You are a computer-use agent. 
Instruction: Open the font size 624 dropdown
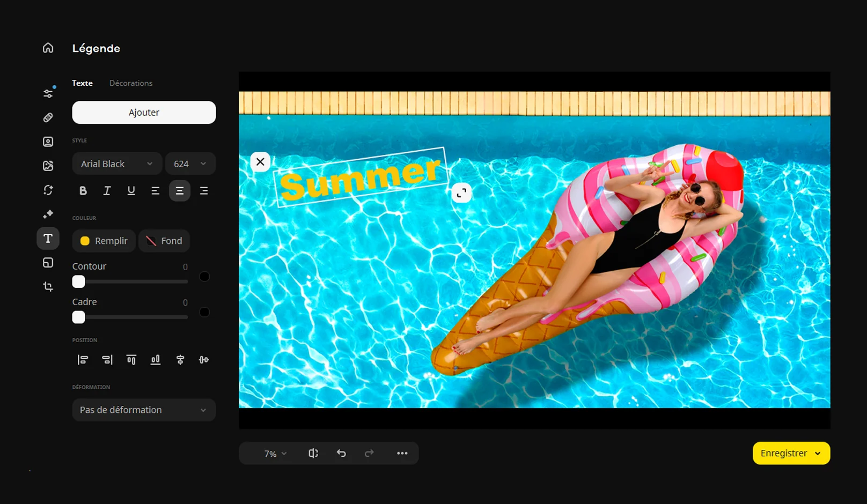[190, 164]
